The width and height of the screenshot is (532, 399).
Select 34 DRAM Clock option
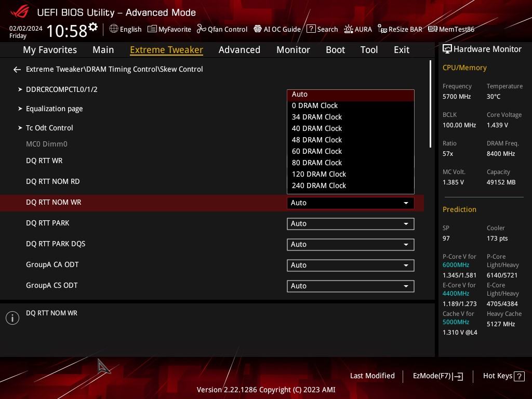351,117
